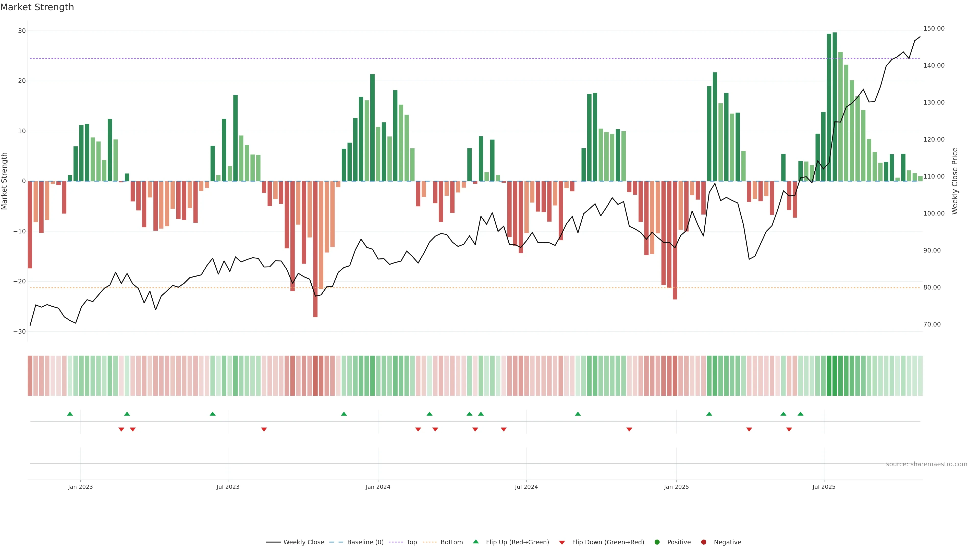The image size is (980, 551).
Task: Click the Weekly Close Price axis title
Action: tap(954, 181)
